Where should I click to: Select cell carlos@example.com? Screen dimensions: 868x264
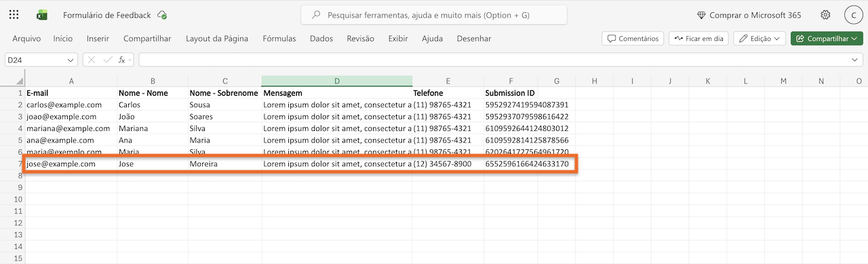tap(71, 105)
